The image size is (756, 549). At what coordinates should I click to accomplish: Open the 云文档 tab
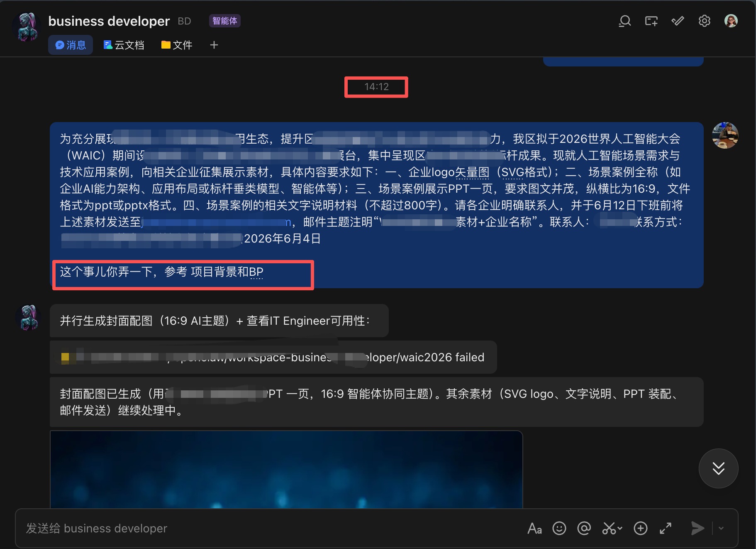[x=124, y=45]
